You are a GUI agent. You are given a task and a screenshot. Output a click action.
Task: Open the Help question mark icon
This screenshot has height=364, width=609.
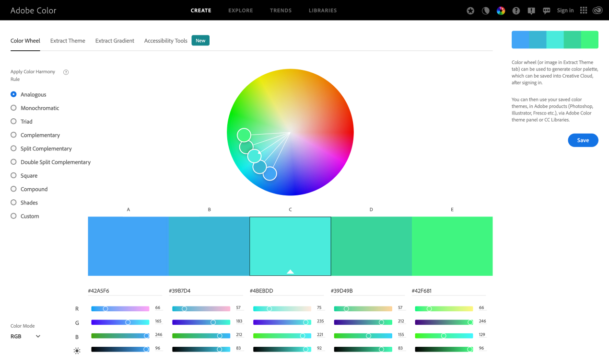516,10
